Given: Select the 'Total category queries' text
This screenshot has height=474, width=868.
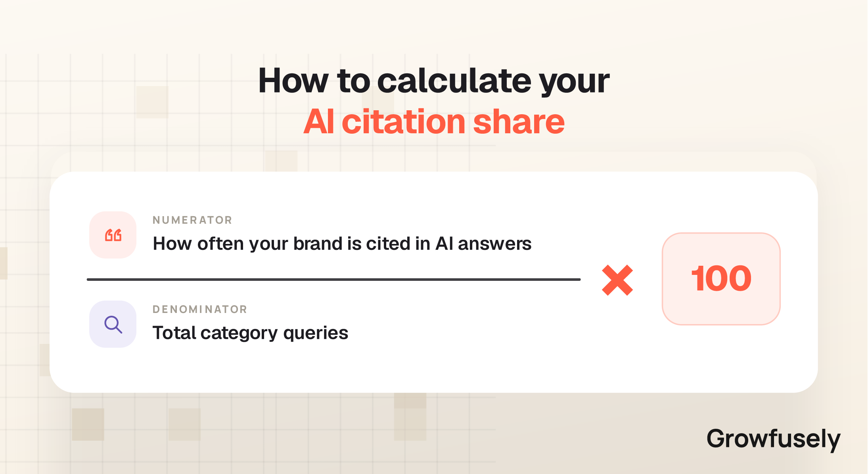Looking at the screenshot, I should pos(250,333).
